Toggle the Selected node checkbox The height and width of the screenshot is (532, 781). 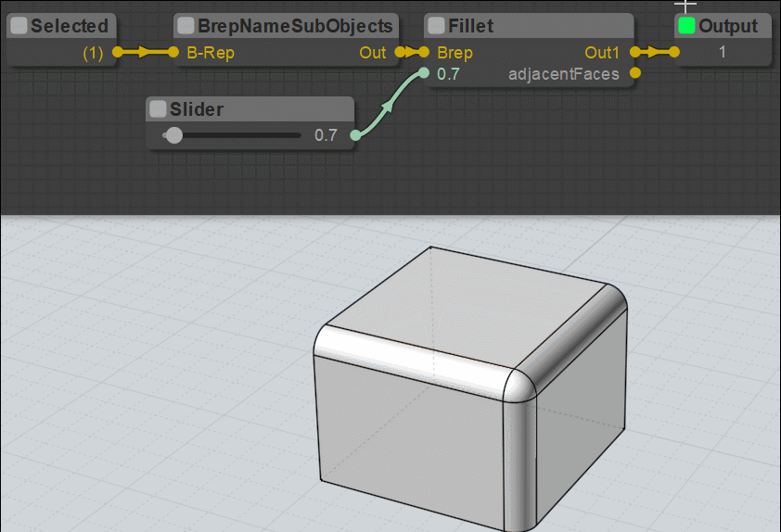[x=19, y=26]
